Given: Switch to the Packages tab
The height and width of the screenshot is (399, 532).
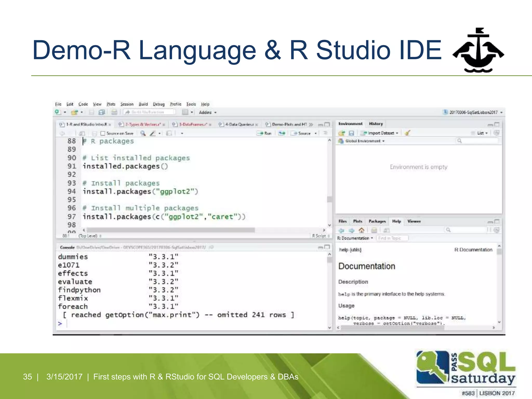Looking at the screenshot, I should pyautogui.click(x=377, y=221).
